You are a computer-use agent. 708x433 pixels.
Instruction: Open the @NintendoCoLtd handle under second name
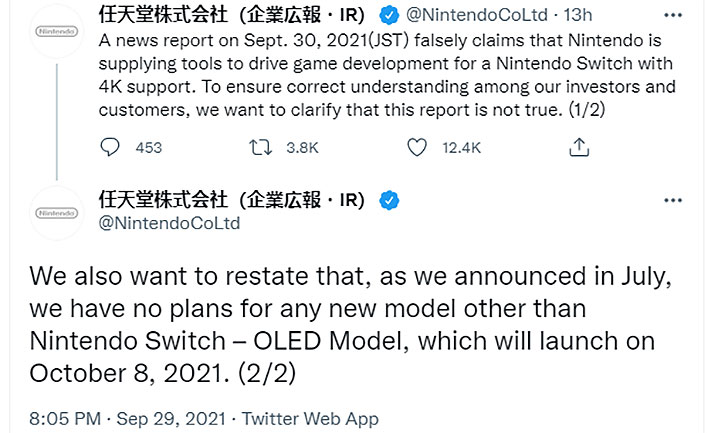(x=169, y=223)
